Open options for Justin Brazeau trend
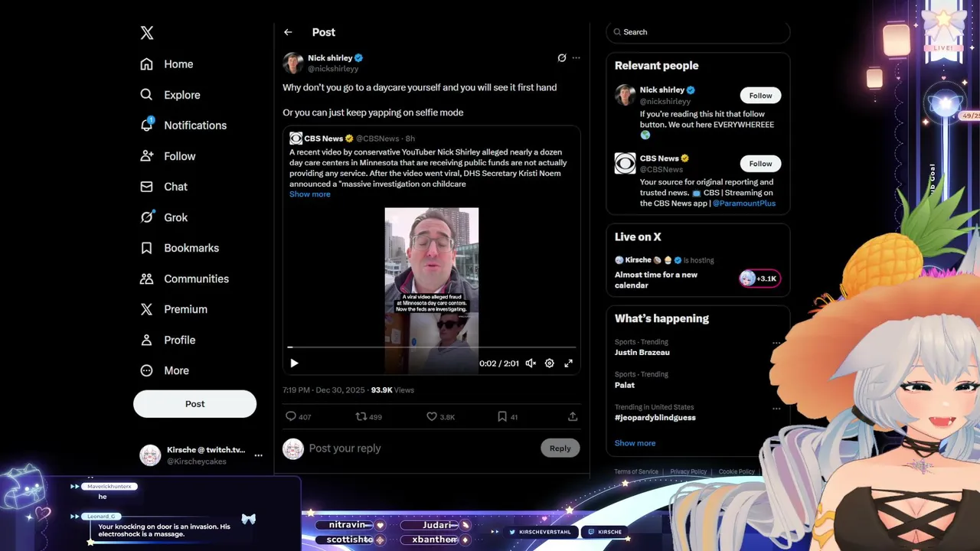Viewport: 980px width, 551px height. [x=776, y=343]
